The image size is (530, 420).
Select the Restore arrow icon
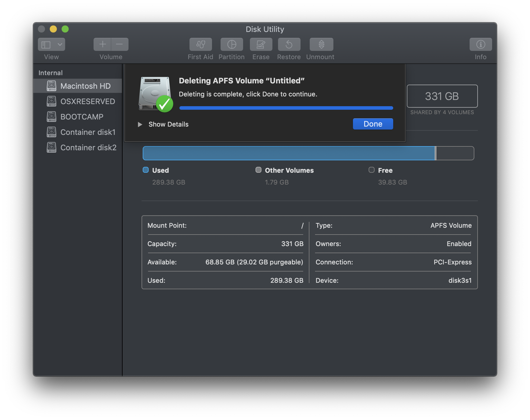(x=289, y=44)
